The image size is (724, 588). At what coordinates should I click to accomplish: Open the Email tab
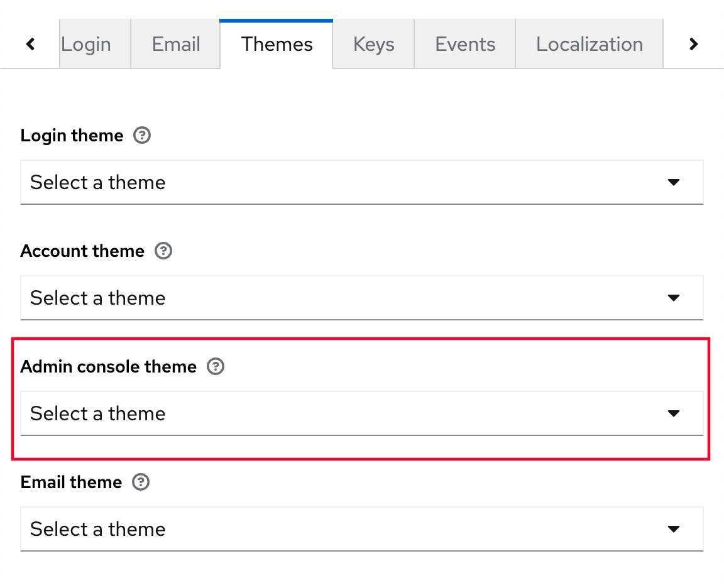click(175, 44)
